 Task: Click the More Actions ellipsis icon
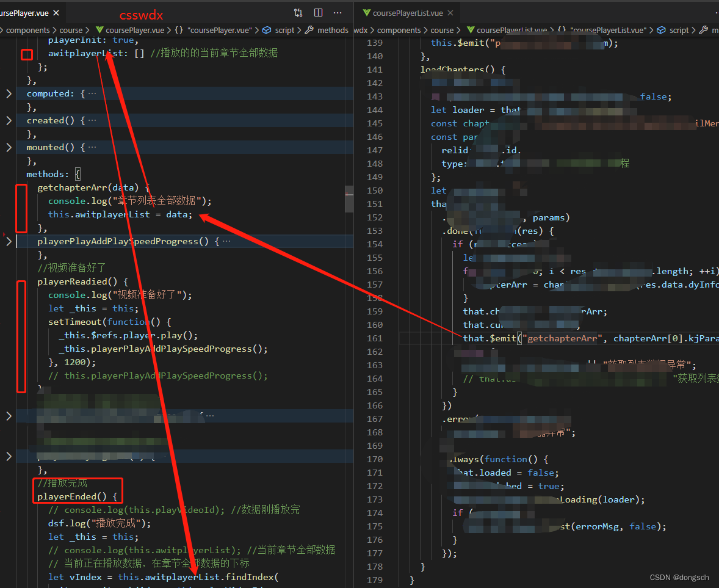tap(338, 12)
